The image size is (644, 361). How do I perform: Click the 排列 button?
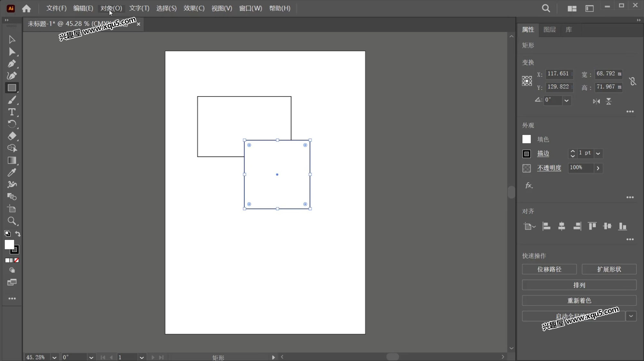(x=579, y=285)
